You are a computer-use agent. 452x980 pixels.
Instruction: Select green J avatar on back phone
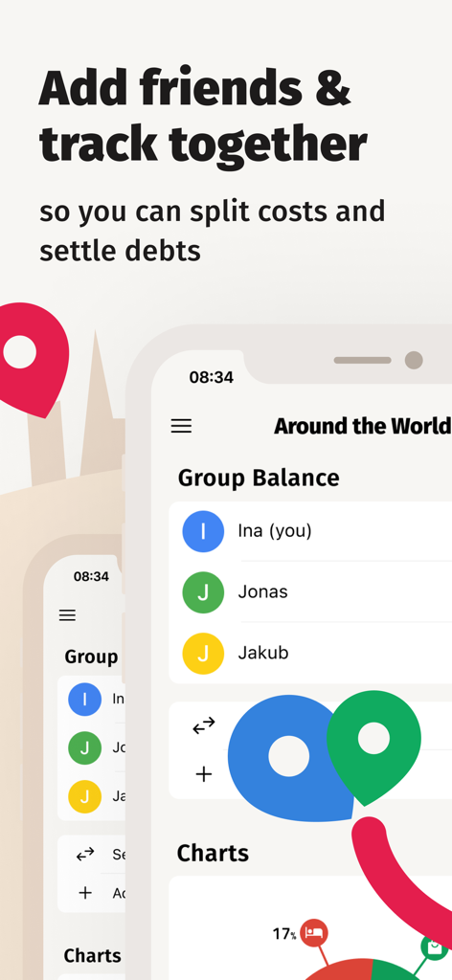point(84,747)
